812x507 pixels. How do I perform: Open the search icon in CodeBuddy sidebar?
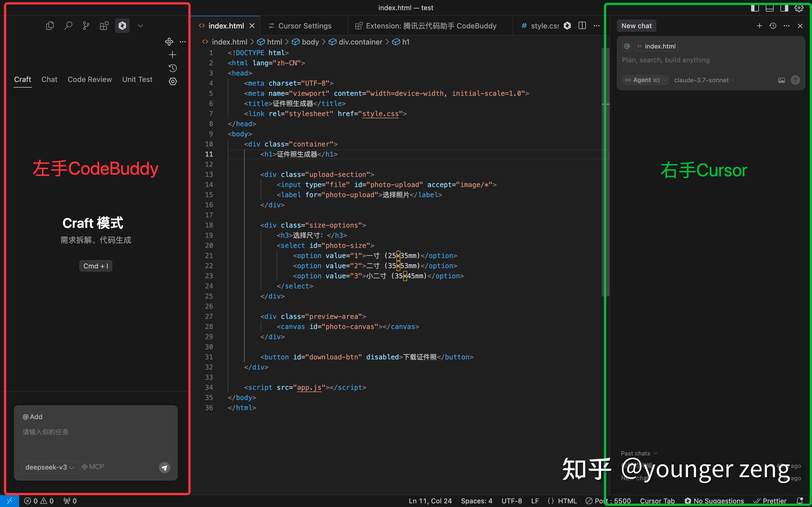[x=69, y=25]
